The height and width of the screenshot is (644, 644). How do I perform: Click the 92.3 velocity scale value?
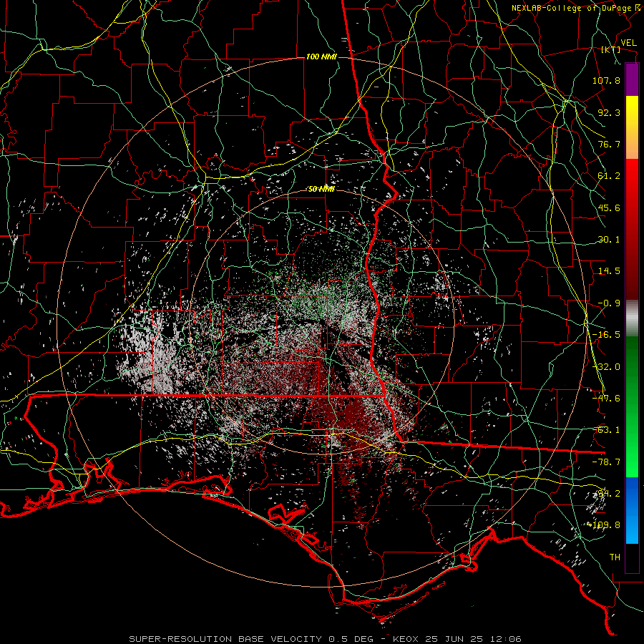pos(609,112)
